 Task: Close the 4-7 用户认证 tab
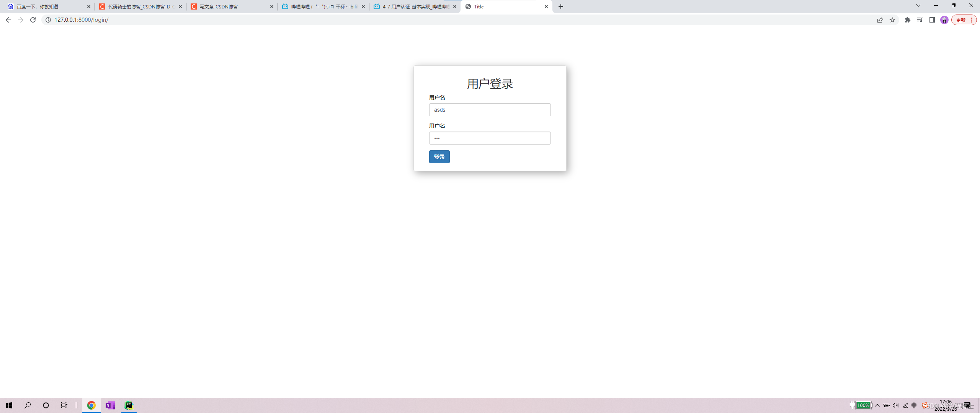coord(455,7)
